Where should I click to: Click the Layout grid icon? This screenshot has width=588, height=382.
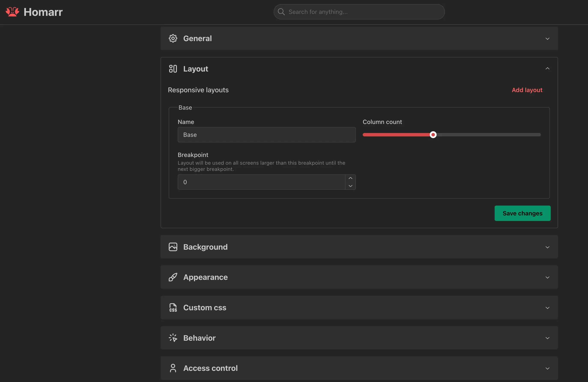coord(173,69)
